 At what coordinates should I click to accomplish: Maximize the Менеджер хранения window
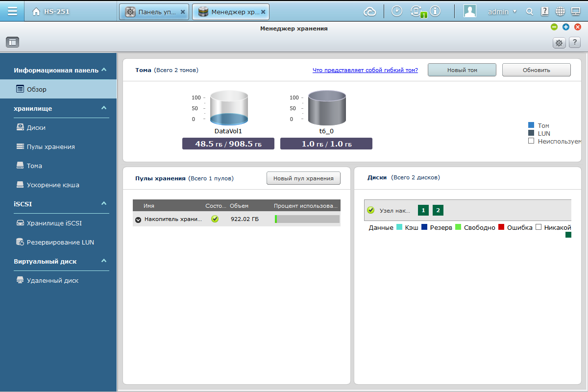566,27
